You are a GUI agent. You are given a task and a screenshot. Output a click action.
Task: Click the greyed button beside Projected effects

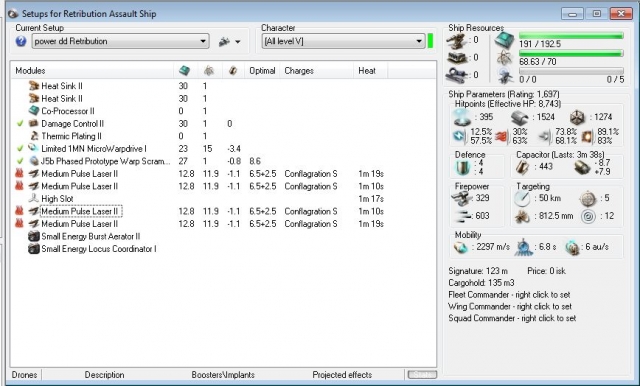pyautogui.click(x=422, y=375)
